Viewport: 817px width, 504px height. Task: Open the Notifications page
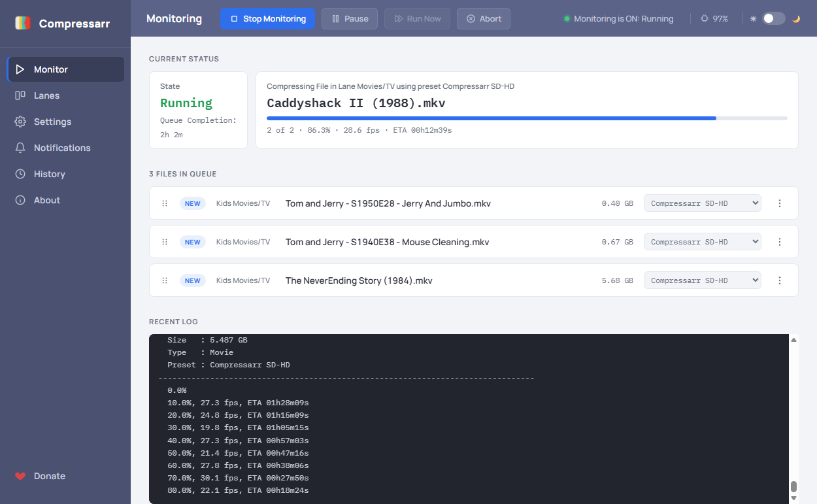65,148
